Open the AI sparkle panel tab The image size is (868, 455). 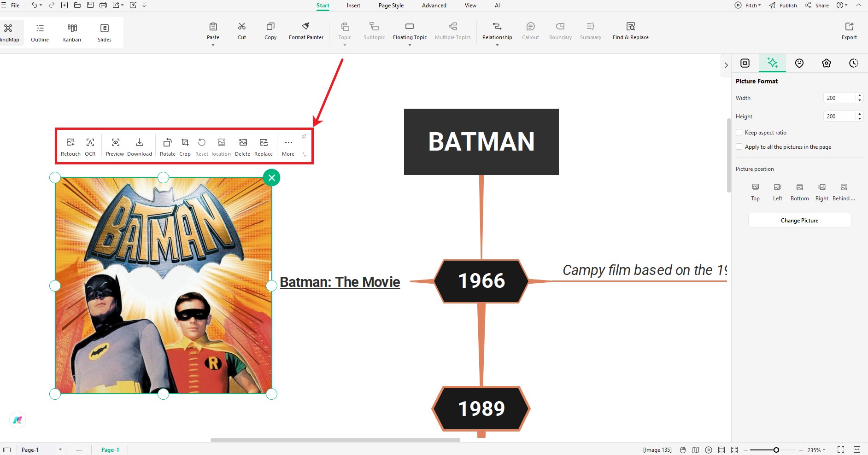pyautogui.click(x=772, y=63)
